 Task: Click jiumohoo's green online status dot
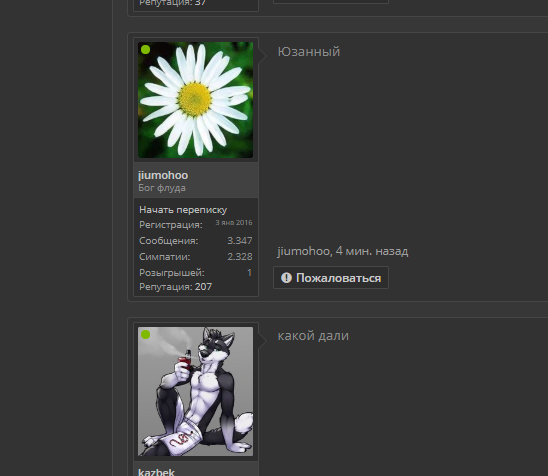tap(145, 50)
